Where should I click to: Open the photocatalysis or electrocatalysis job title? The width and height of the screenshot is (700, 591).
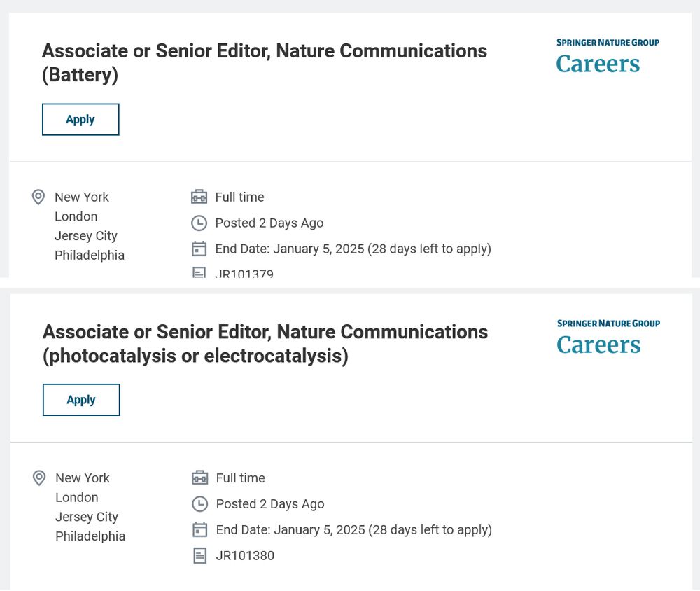265,344
